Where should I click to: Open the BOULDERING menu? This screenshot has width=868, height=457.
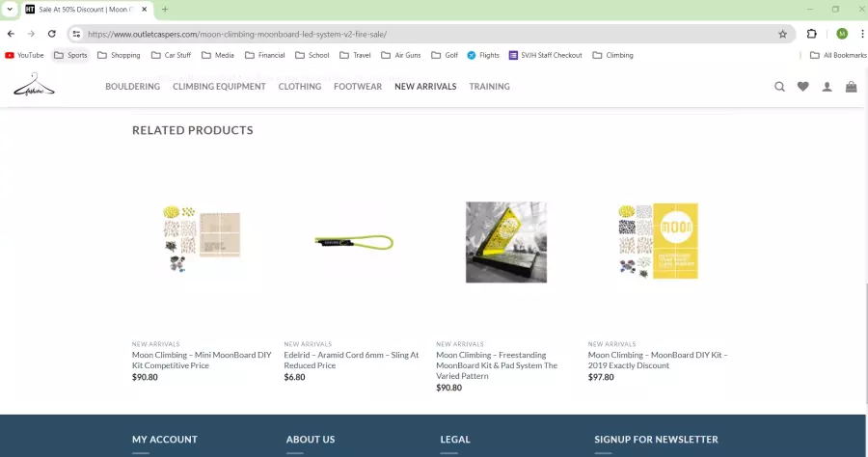[133, 87]
